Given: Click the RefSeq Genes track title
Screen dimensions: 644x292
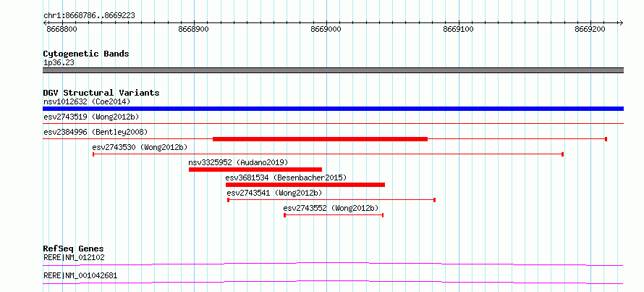Looking at the screenshot, I should pyautogui.click(x=73, y=249).
